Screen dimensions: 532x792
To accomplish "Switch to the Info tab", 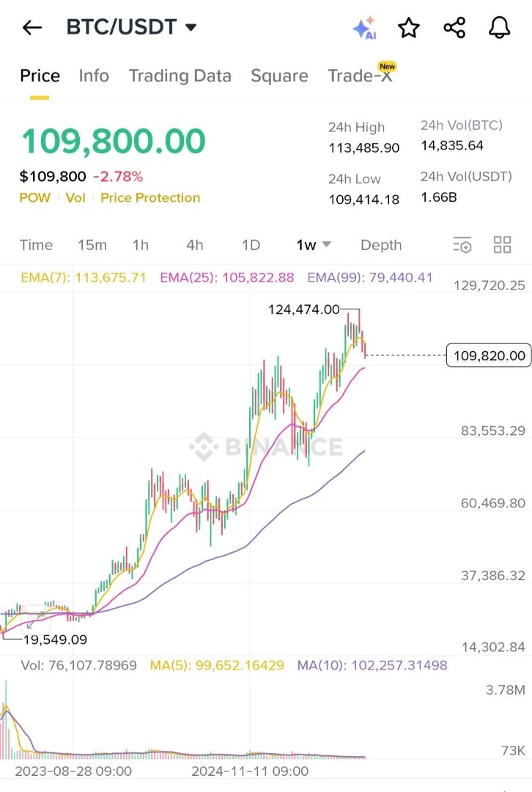I will (94, 76).
